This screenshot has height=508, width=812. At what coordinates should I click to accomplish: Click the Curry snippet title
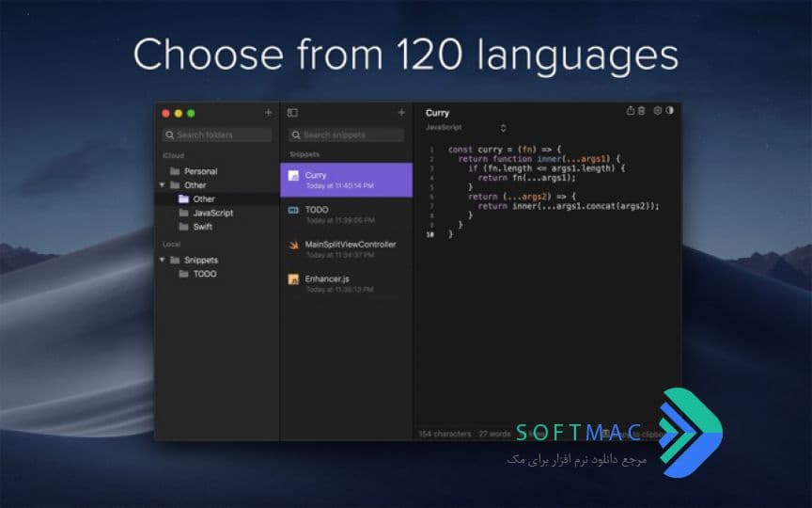438,113
